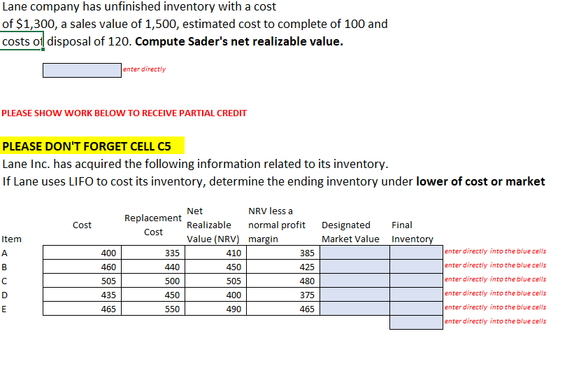Select Designated Market Value cell for item A

click(x=354, y=252)
